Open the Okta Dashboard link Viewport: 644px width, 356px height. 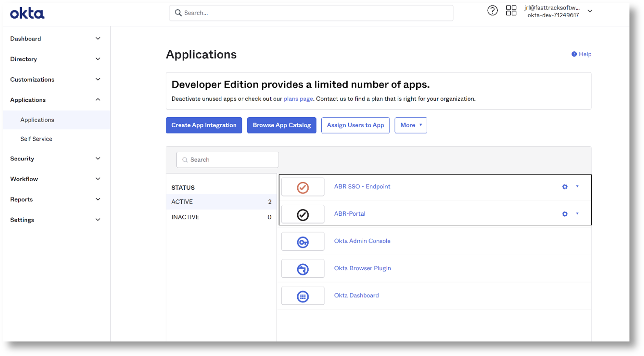(356, 296)
